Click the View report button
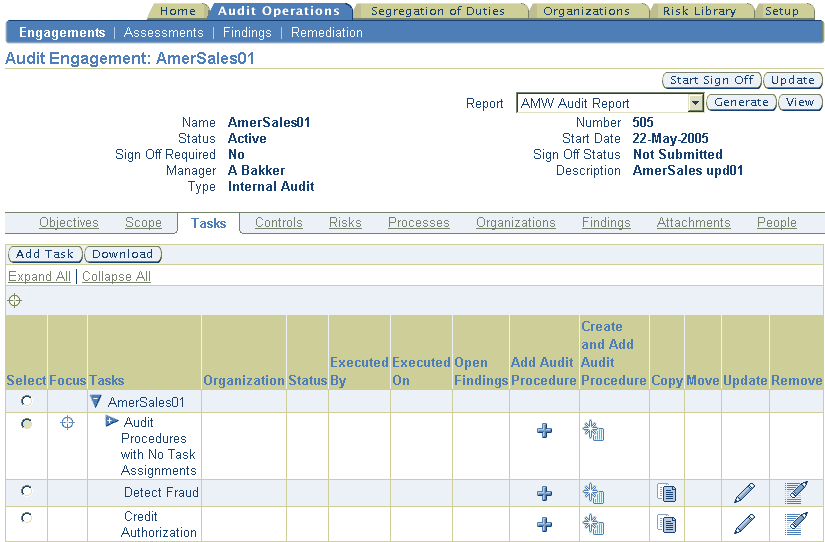Viewport: 825px width, 542px height. [800, 102]
